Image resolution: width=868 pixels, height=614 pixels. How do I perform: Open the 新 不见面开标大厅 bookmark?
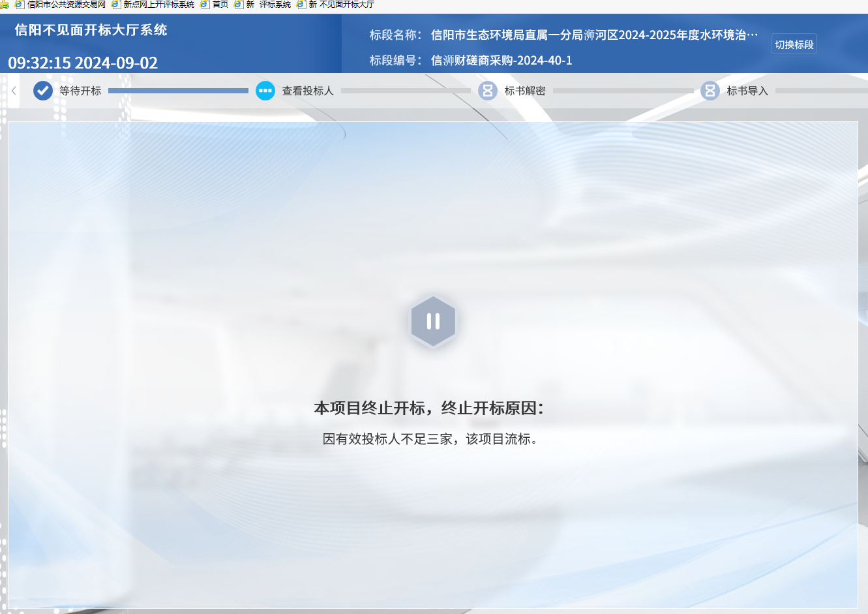click(342, 5)
